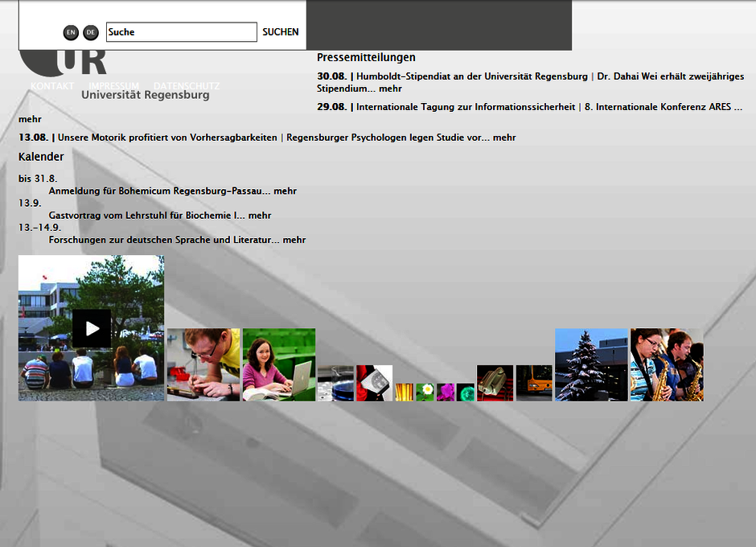Viewport: 756px width, 547px height.
Task: Click the blue lab flask thumbnail
Action: coord(335,383)
